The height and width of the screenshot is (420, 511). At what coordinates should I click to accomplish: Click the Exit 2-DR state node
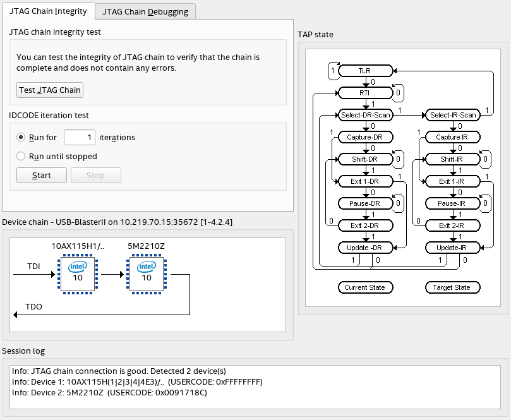(x=365, y=225)
